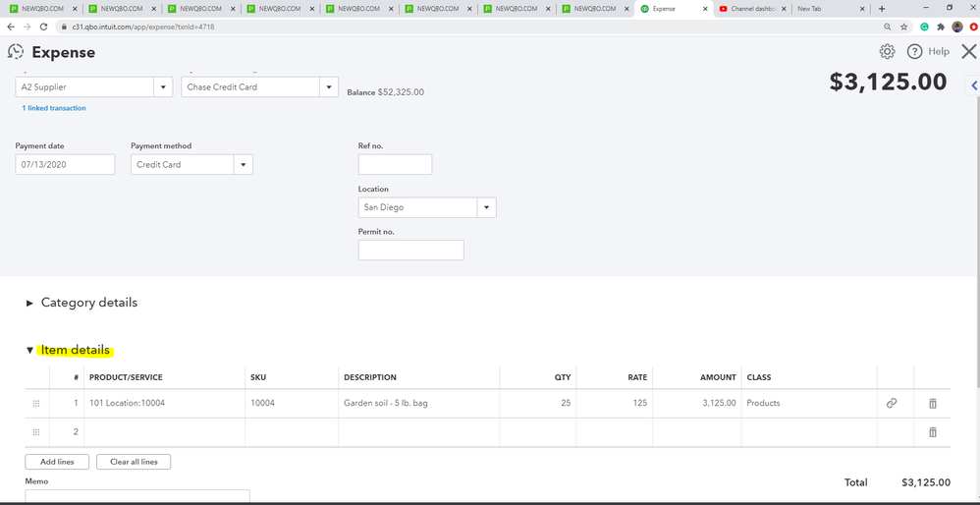Delete line 1 with trash icon
Viewport: 980px width, 505px height.
click(x=933, y=403)
